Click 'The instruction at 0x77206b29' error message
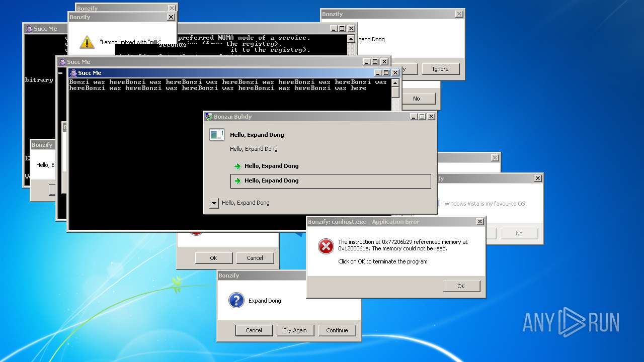 point(403,245)
